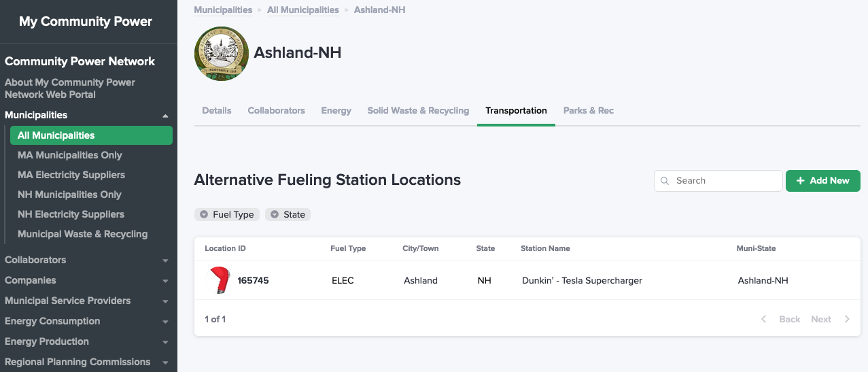This screenshot has height=372, width=868.
Task: Click the plus icon on Add New
Action: [801, 181]
